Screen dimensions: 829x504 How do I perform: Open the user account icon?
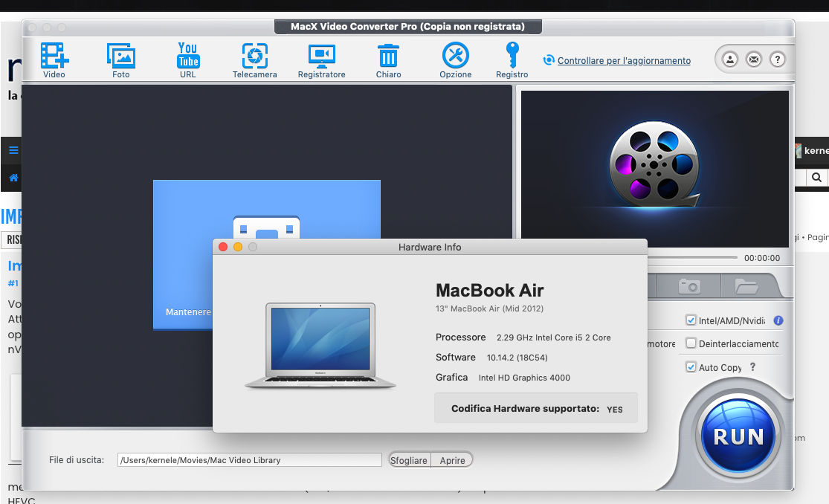[730, 59]
